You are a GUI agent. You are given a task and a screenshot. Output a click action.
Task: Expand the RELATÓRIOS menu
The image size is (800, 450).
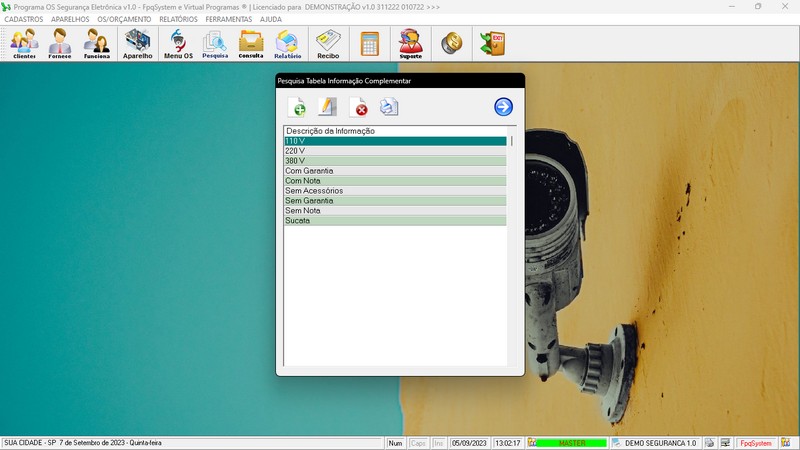178,19
